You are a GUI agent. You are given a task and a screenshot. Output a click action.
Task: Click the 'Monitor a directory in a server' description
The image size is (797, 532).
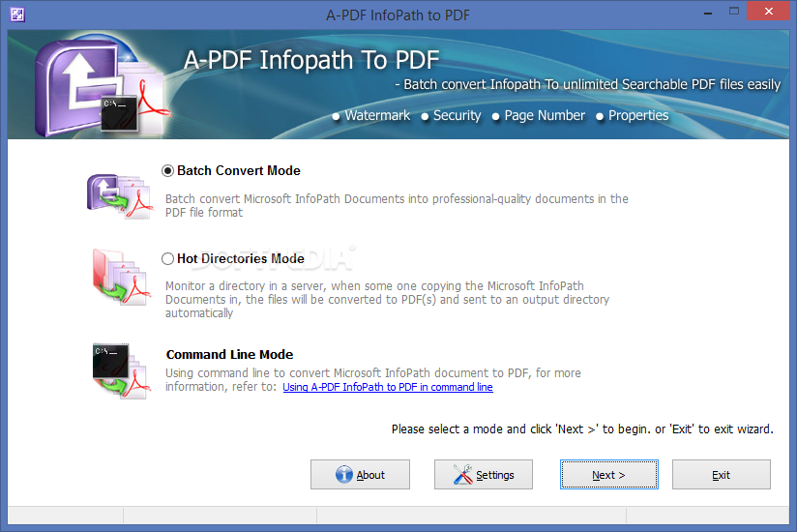(x=387, y=299)
